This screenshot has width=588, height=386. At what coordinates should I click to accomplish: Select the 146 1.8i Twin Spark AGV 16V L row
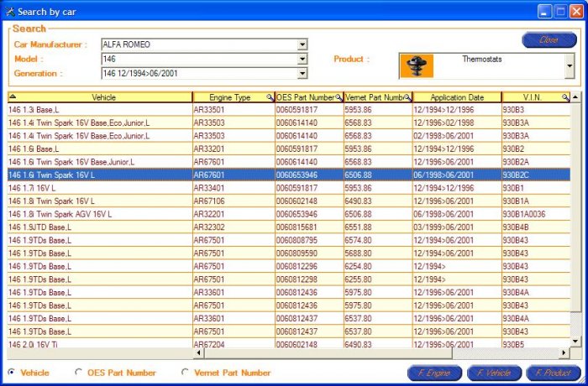coord(52,214)
